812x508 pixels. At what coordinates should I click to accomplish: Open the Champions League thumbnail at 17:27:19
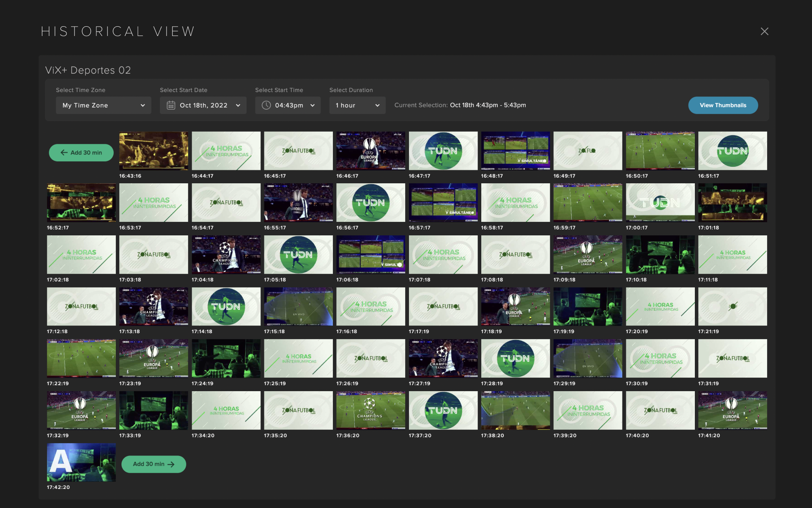[443, 359]
